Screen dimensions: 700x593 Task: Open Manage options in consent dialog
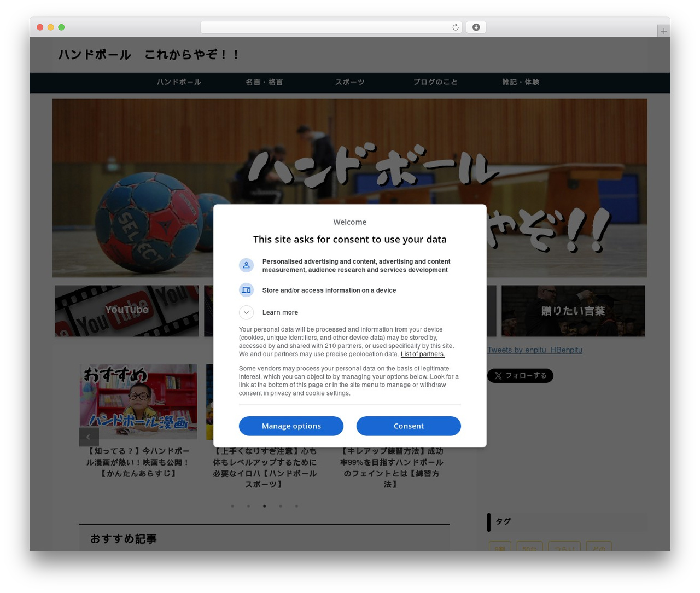291,426
